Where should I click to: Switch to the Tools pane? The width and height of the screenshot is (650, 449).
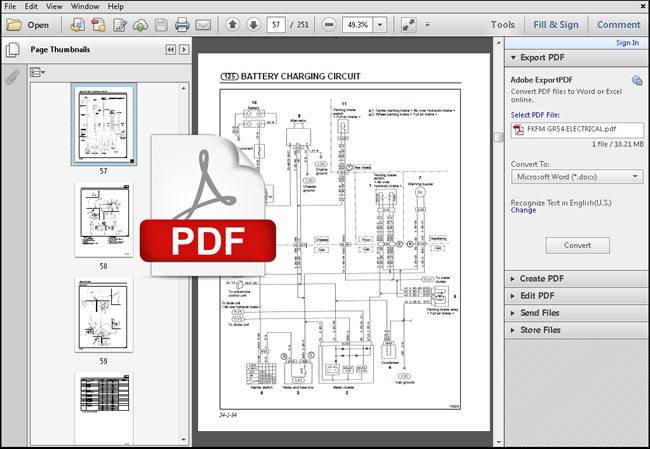(503, 25)
